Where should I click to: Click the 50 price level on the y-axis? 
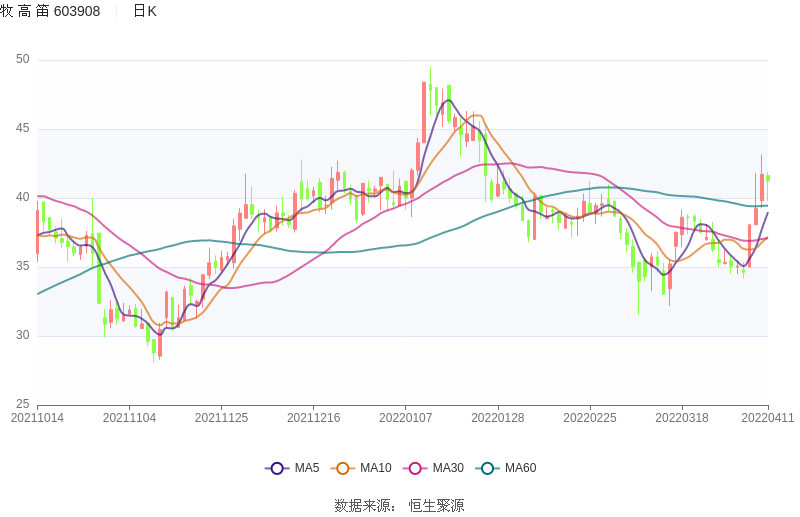point(22,60)
